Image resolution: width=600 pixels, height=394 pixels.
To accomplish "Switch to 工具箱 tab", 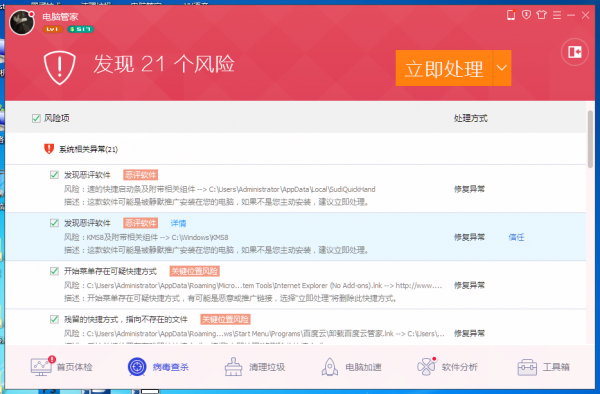I will [x=543, y=367].
